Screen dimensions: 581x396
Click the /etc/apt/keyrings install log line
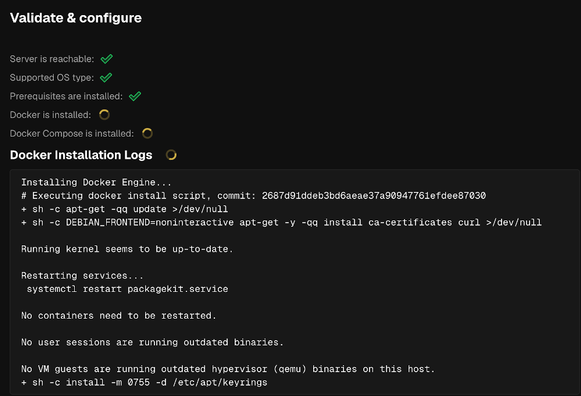pos(144,382)
